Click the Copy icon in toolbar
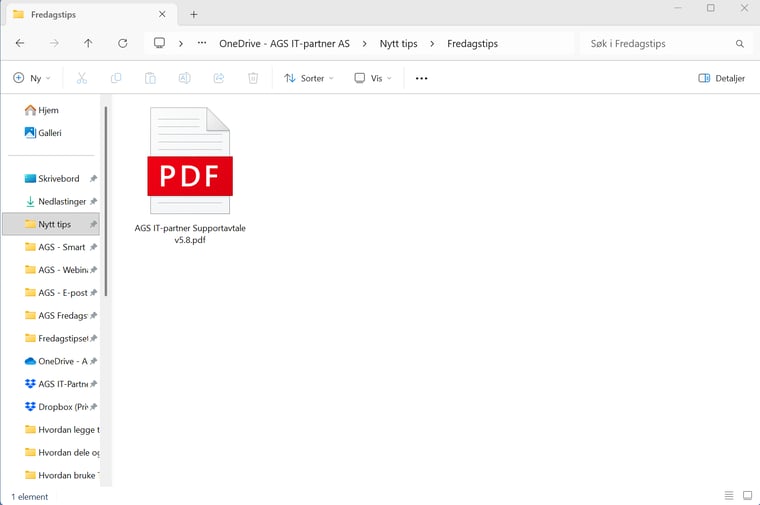Viewport: 760px width, 505px height. tap(116, 78)
